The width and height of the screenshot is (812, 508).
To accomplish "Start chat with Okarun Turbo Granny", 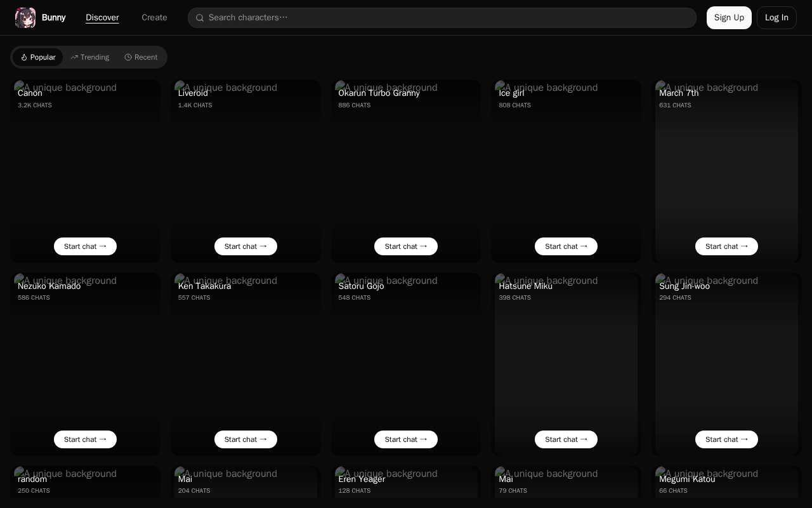I will click(406, 246).
